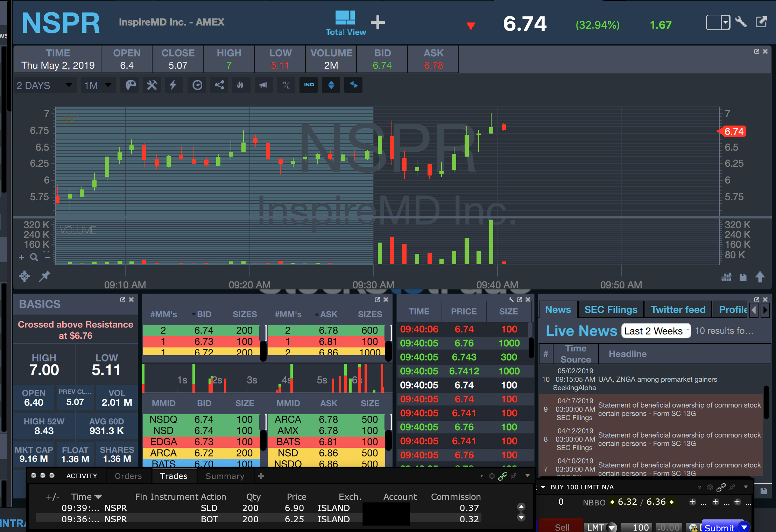Open the chart color palette settings
This screenshot has height=532, width=776.
(x=130, y=85)
